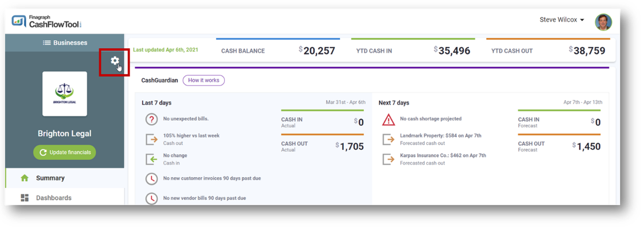Open business settings gear icon
The image size is (644, 229).
pyautogui.click(x=115, y=61)
